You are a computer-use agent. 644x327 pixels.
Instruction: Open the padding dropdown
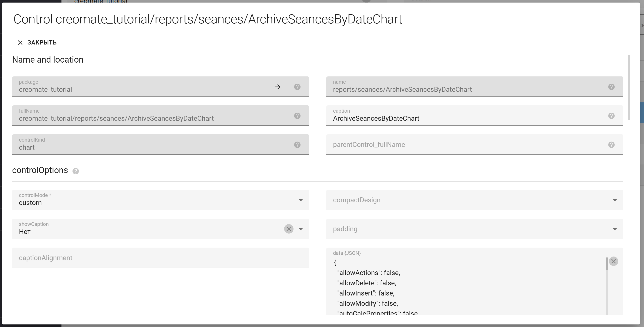point(614,229)
